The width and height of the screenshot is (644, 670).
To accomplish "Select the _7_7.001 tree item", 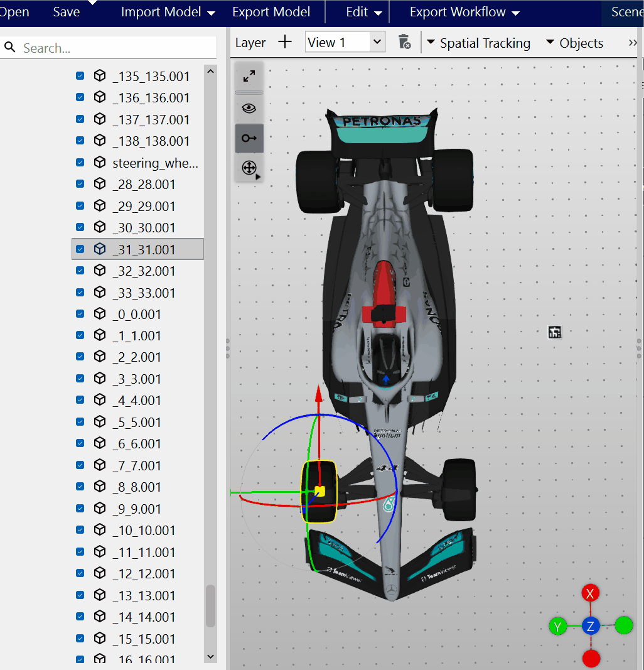I will pos(137,465).
